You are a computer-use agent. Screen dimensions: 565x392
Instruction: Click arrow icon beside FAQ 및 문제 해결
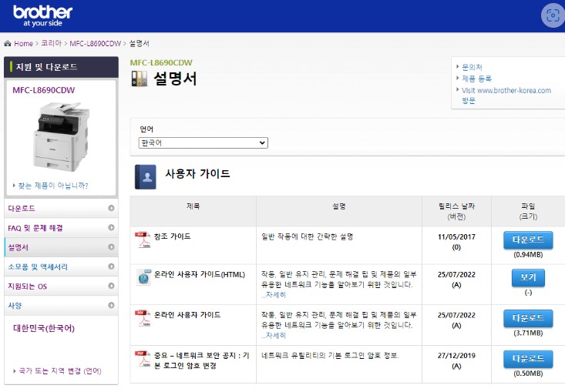(111, 227)
